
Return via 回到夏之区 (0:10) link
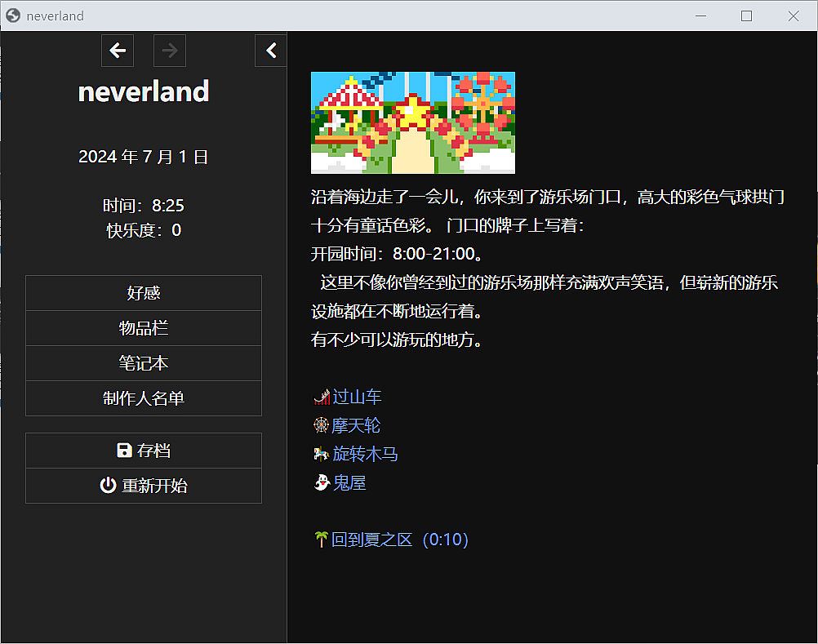coord(399,540)
